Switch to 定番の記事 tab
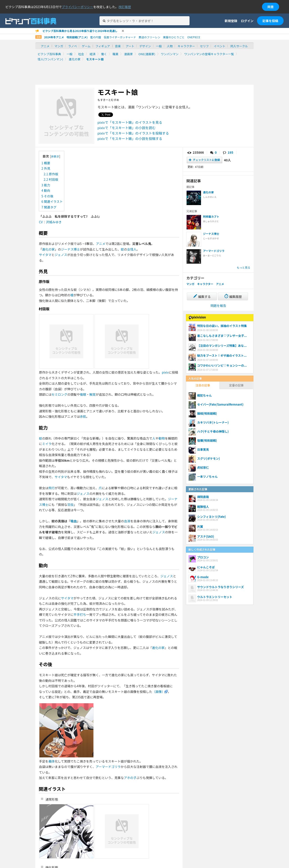Viewport: 289px width, 868px height. [x=236, y=385]
